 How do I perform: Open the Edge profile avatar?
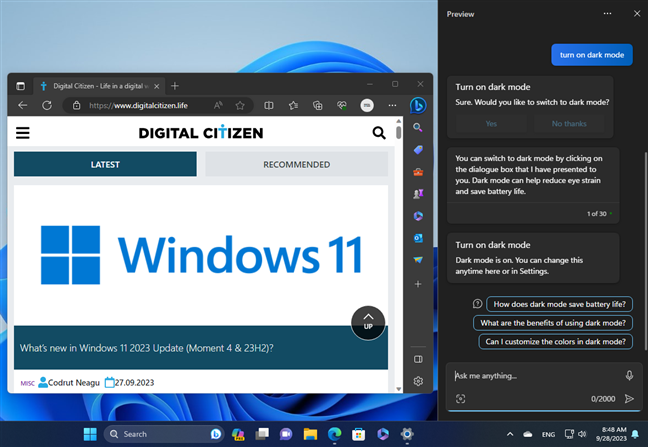click(367, 105)
